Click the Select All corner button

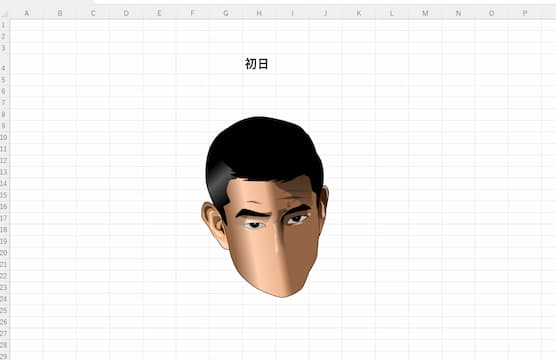pos(5,13)
